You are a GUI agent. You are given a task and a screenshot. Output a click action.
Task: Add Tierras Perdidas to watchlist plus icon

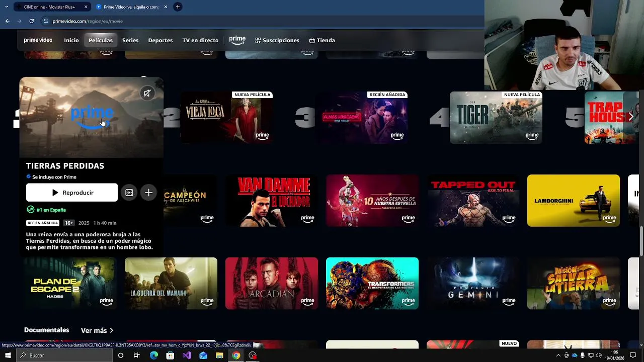click(x=148, y=193)
